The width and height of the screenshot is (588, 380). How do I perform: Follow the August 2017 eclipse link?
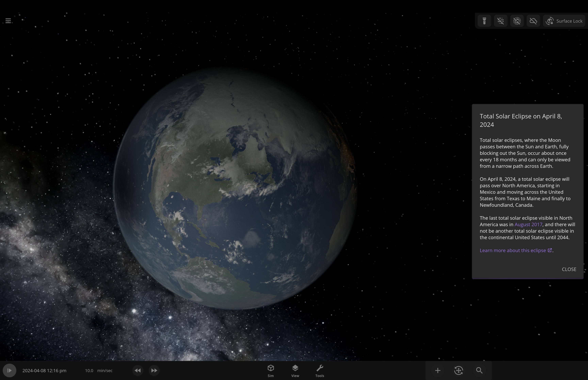pos(528,225)
